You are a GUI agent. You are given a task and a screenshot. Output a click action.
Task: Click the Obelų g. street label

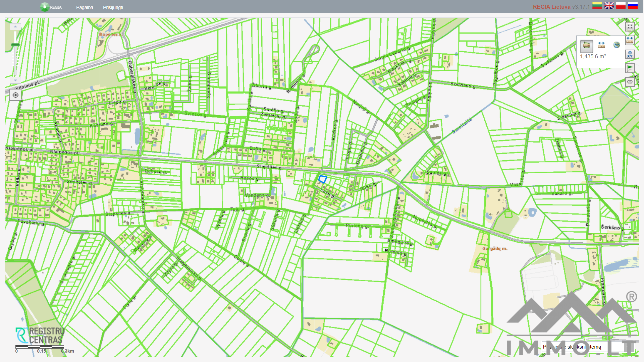click(x=242, y=260)
